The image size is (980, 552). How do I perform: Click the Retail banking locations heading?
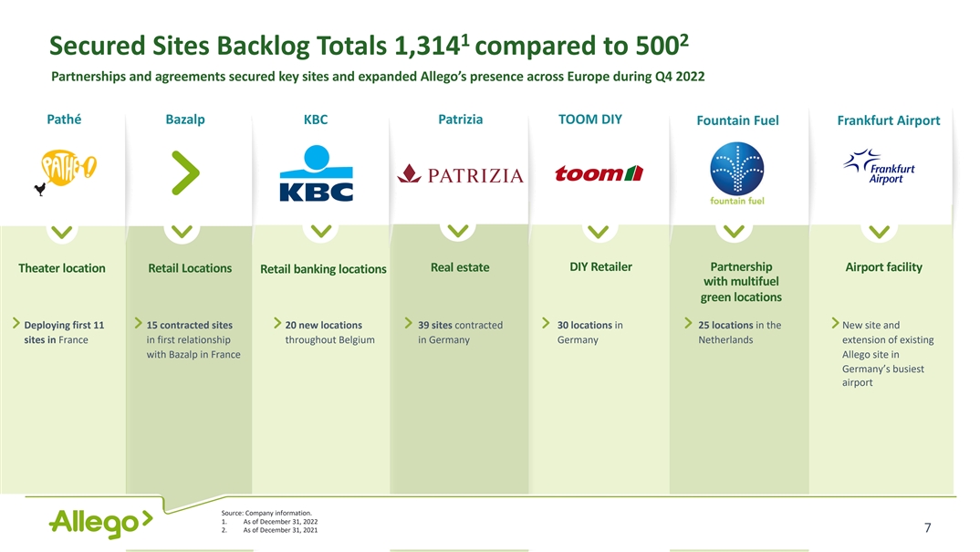(x=323, y=268)
